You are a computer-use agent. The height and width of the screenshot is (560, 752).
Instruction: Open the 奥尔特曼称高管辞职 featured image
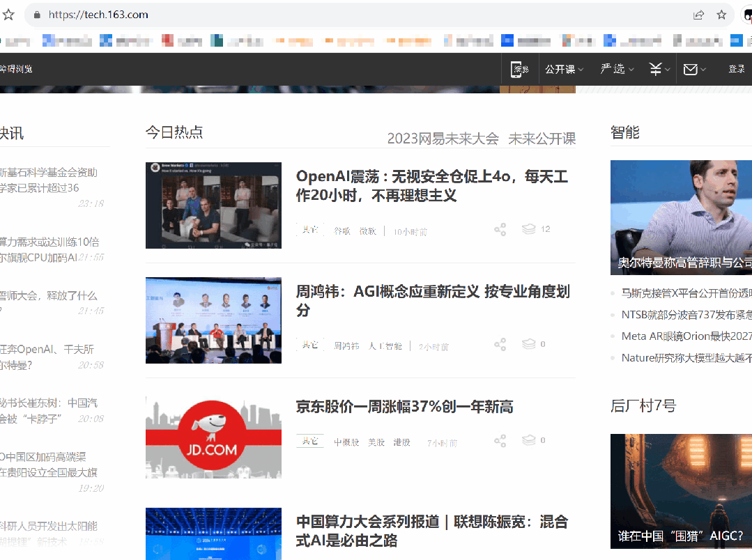681,217
